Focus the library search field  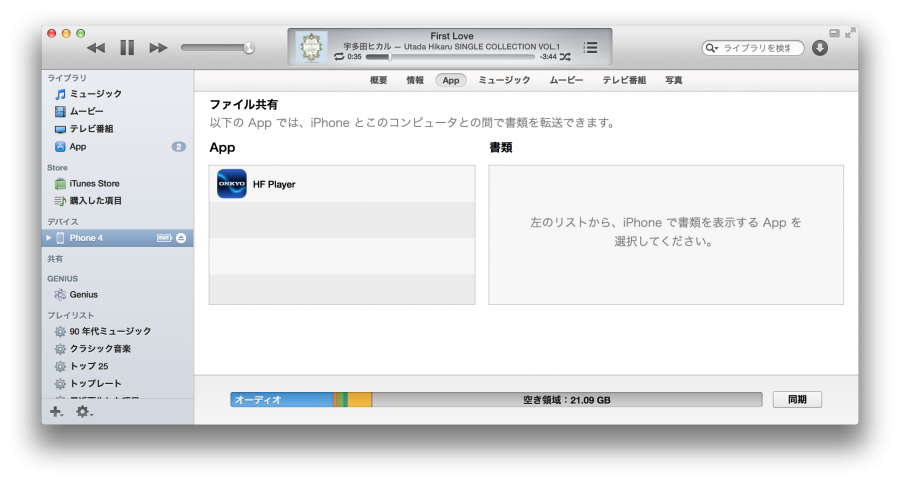tap(753, 48)
